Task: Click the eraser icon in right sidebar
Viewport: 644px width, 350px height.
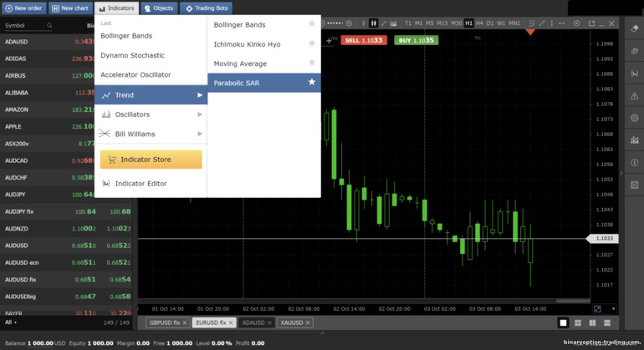Action: click(635, 28)
